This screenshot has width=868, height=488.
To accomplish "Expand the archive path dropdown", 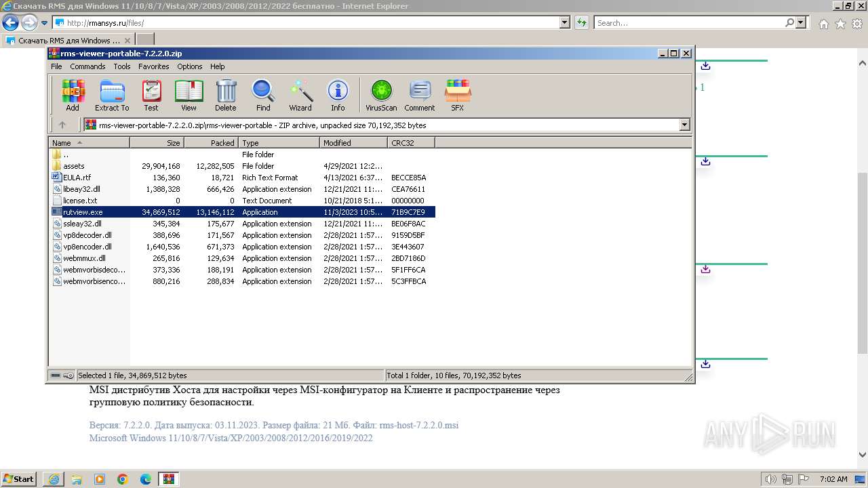I will [x=684, y=125].
